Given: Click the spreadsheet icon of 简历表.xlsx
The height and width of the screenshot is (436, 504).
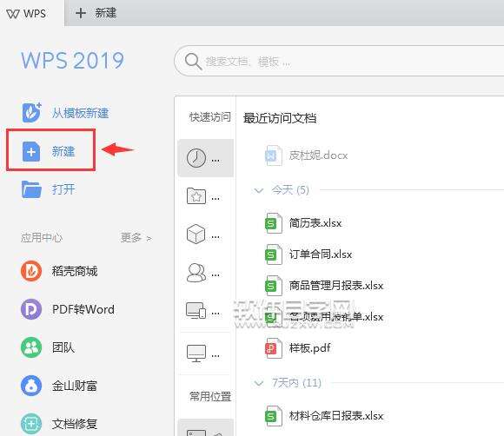Looking at the screenshot, I should (274, 223).
